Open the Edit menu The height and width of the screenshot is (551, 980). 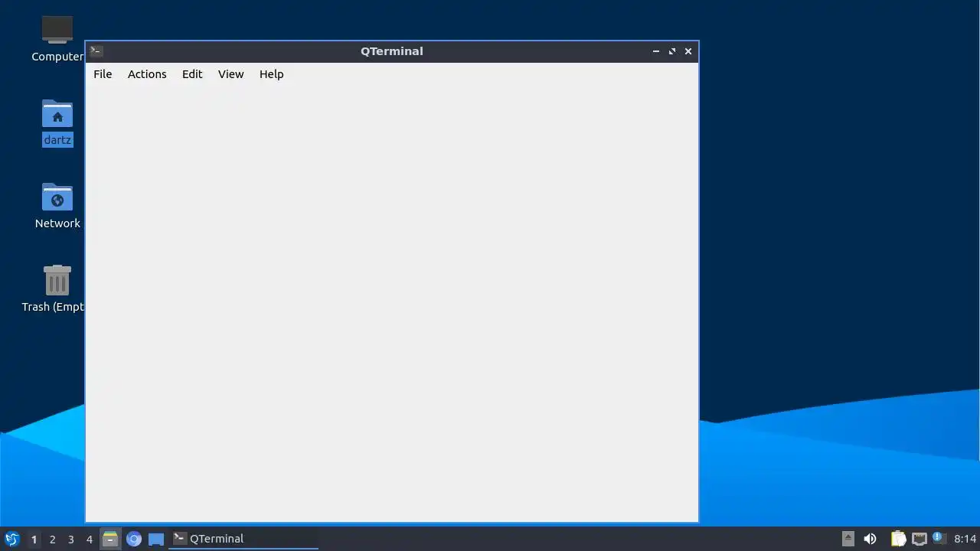pyautogui.click(x=192, y=74)
